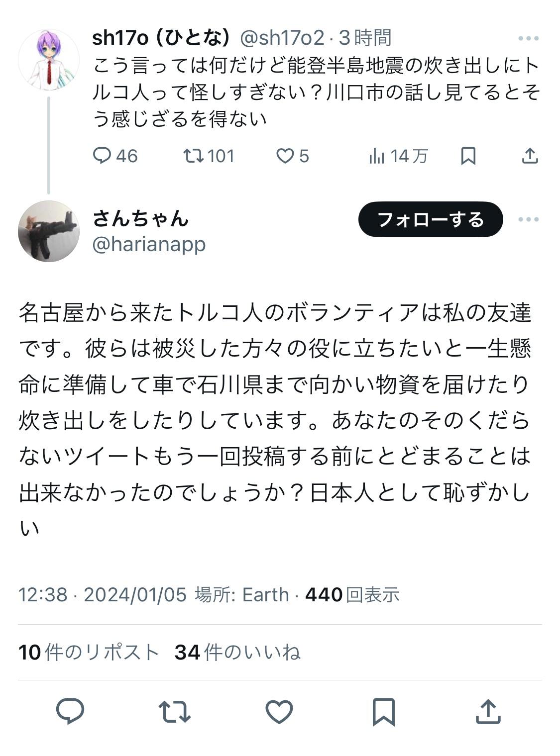
Task: View the 10 件のリポスト list
Action: pyautogui.click(x=89, y=652)
